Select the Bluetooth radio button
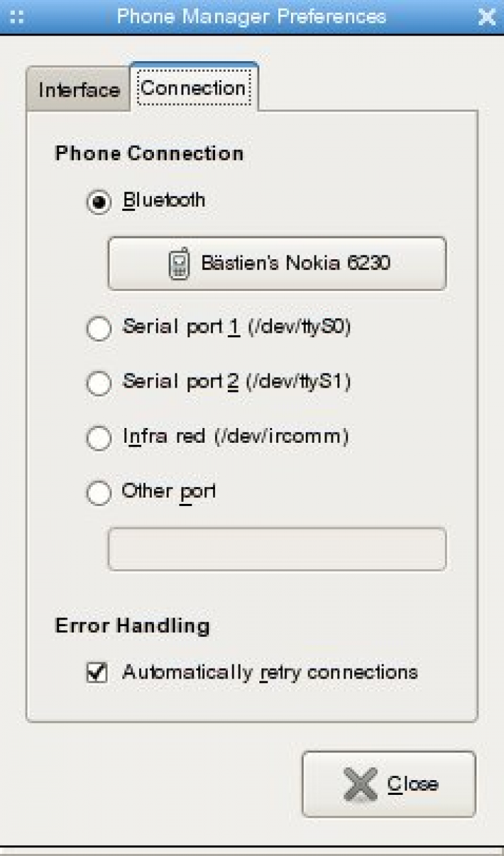Viewport: 504px width, 856px height. click(x=99, y=203)
